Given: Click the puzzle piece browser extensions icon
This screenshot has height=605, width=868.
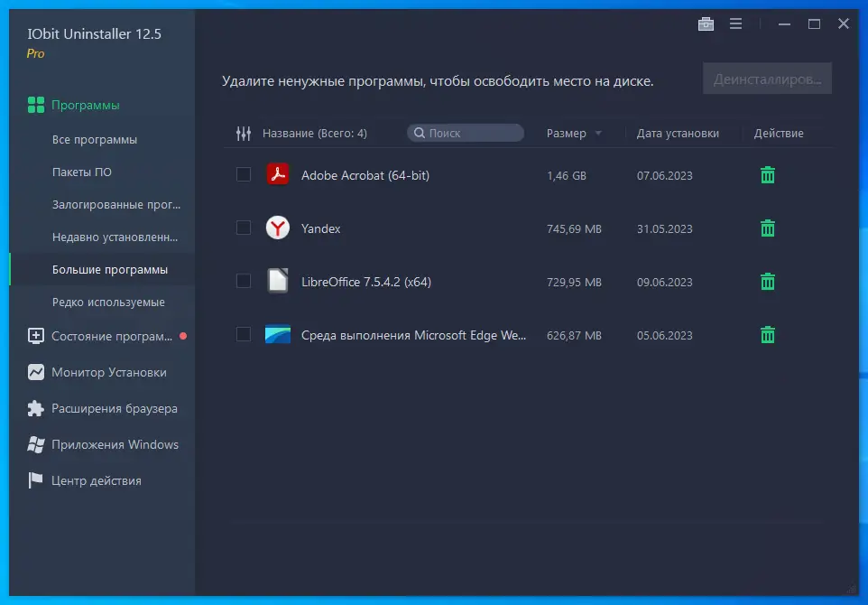Looking at the screenshot, I should tap(36, 408).
